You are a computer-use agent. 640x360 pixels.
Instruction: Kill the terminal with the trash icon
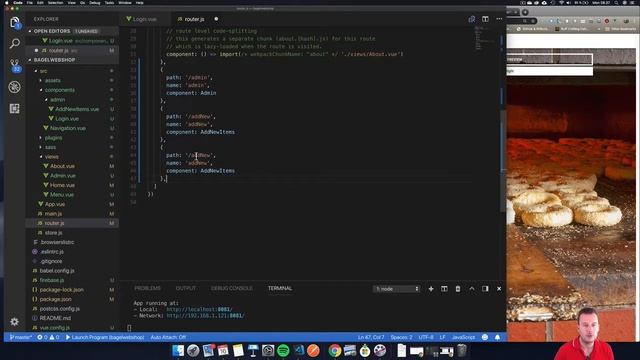click(x=458, y=289)
